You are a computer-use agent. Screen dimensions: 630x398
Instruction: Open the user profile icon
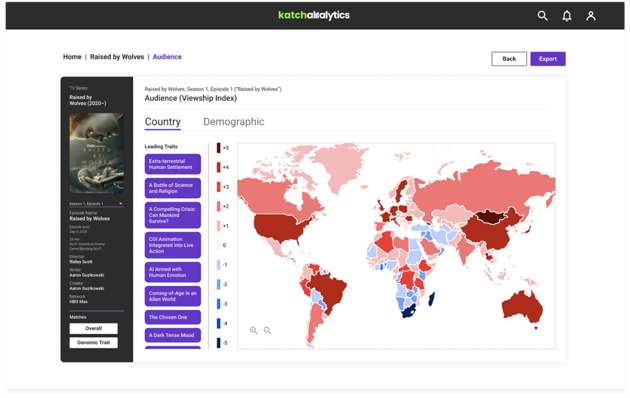pos(591,16)
